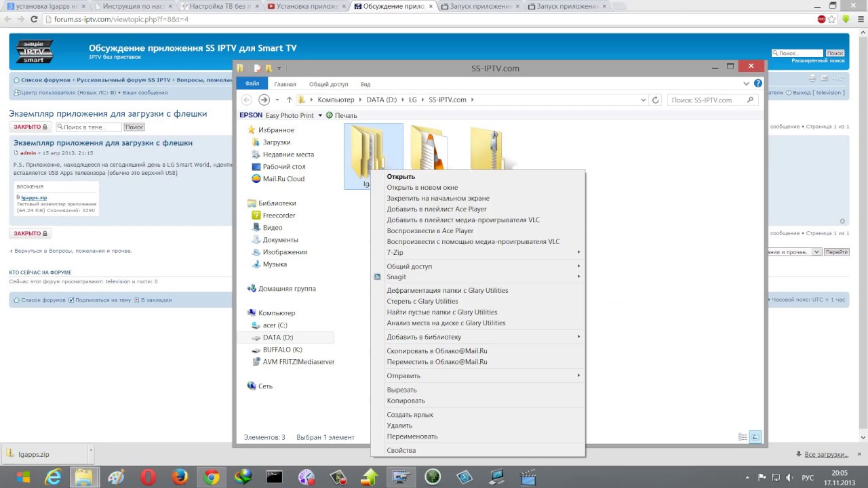Click the lgapps.zip attachment link on forum
The height and width of the screenshot is (488, 868).
[34, 198]
